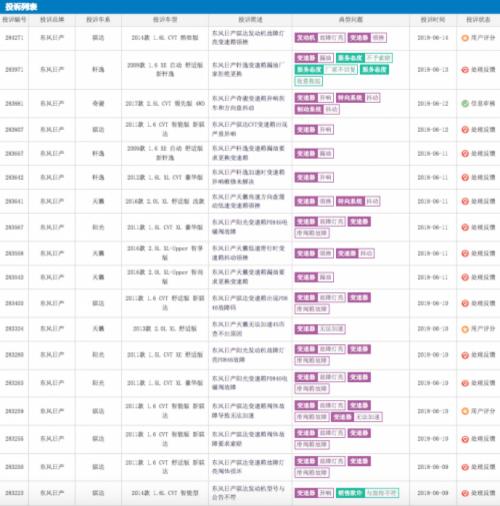The width and height of the screenshot is (500, 506).
Task: Click 用户评价 text in 2019-06-14 row
Action: tap(483, 38)
